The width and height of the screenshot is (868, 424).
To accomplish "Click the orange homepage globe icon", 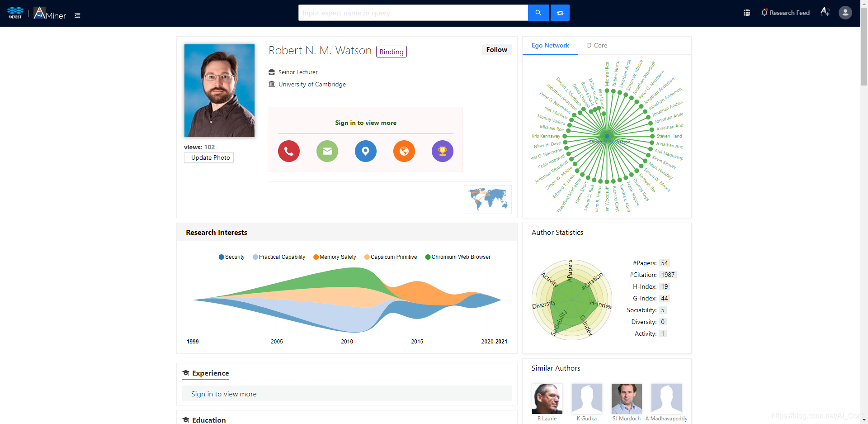I will click(404, 151).
